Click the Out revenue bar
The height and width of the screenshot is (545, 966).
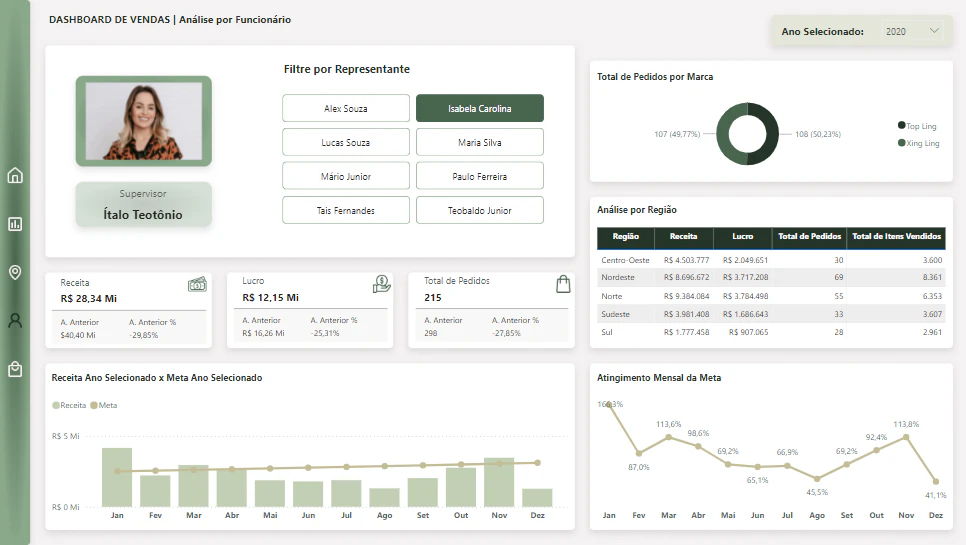pyautogui.click(x=461, y=487)
